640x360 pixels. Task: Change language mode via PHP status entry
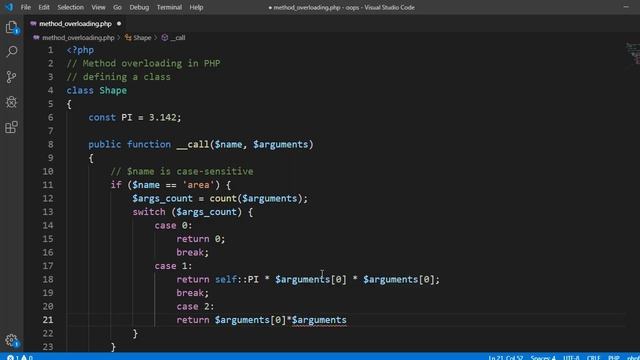[613, 357]
